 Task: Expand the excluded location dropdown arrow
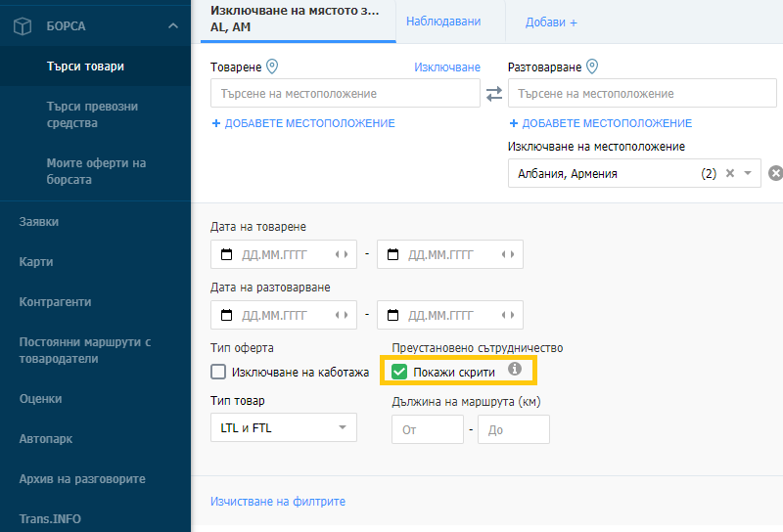click(748, 173)
